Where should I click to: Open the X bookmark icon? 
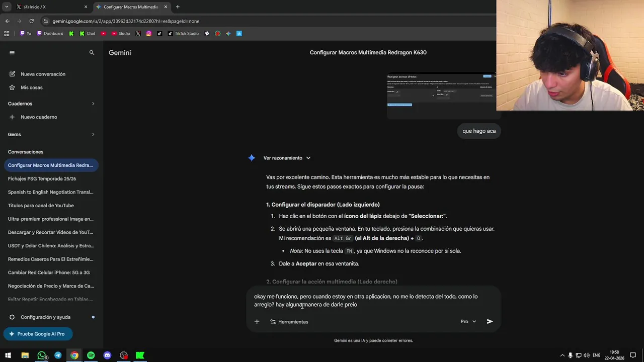[x=138, y=34]
